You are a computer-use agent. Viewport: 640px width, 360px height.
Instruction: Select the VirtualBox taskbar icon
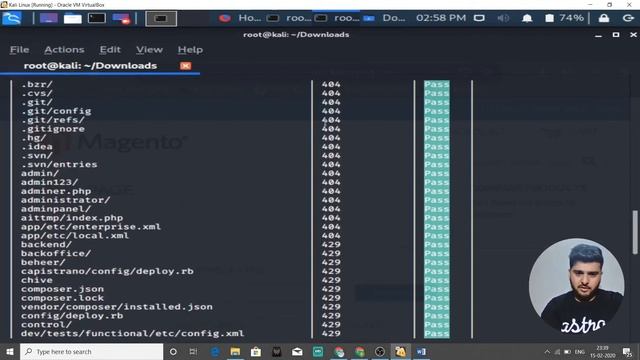pos(400,351)
